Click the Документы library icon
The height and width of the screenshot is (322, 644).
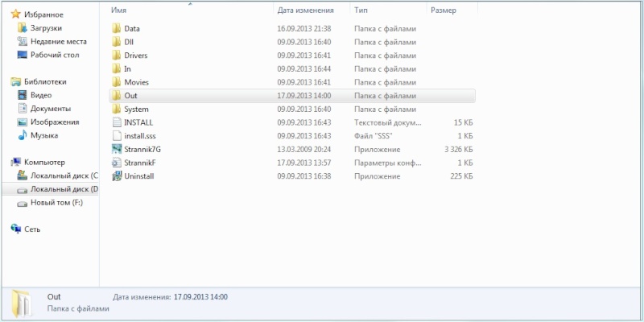(23, 109)
